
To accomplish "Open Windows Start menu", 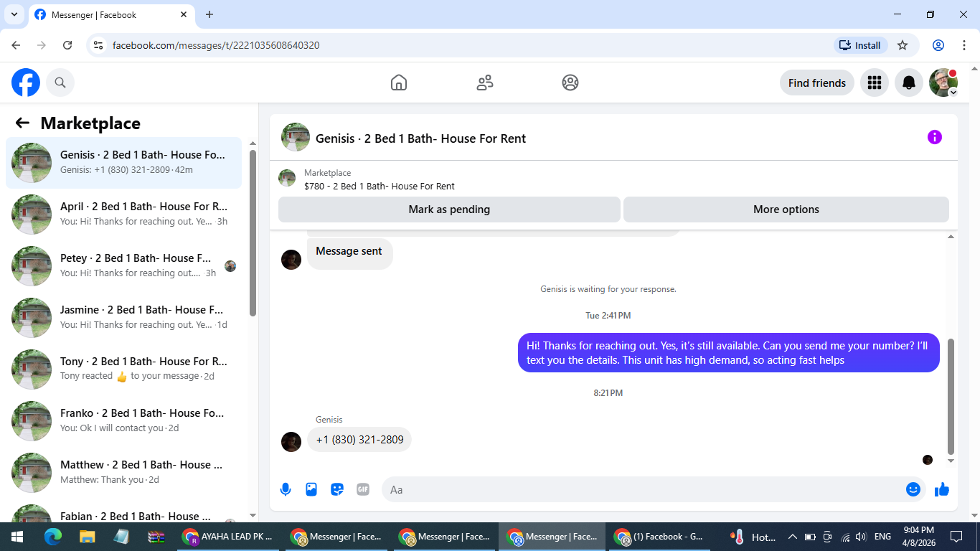I will click(x=17, y=537).
